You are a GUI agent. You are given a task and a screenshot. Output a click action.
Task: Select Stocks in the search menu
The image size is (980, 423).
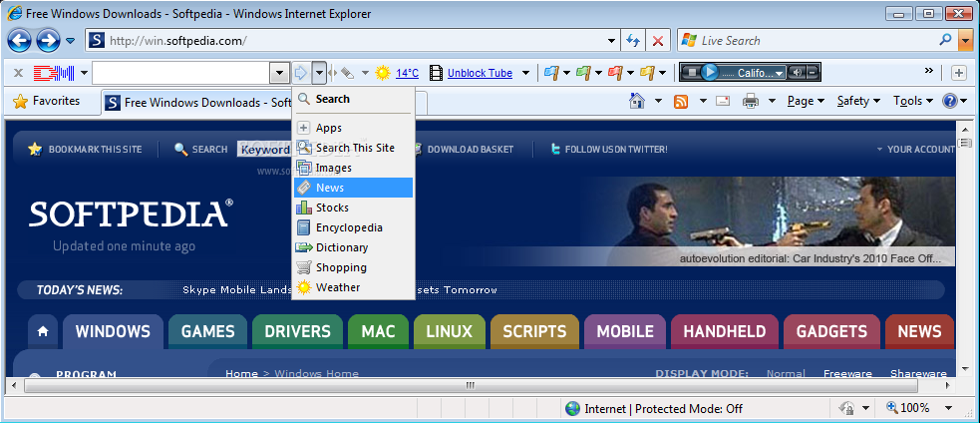(x=353, y=208)
